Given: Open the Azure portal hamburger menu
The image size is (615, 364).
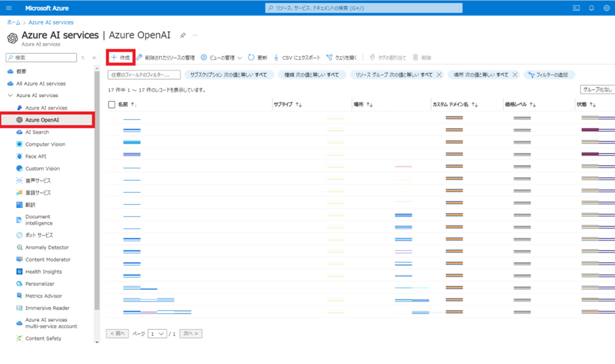Looking at the screenshot, I should point(9,8).
